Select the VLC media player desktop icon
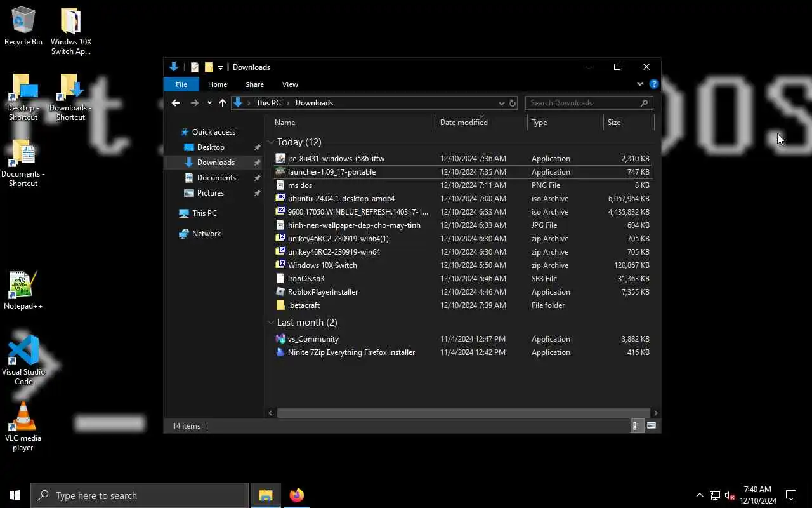This screenshot has height=508, width=812. tap(23, 427)
